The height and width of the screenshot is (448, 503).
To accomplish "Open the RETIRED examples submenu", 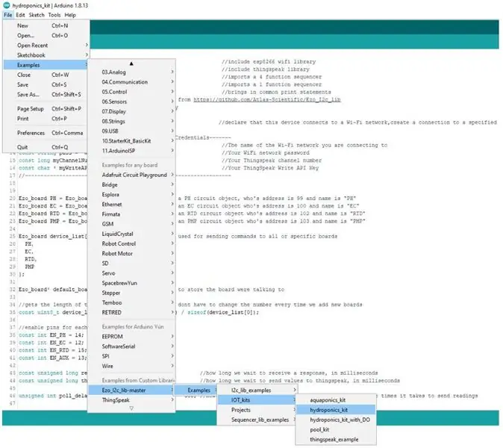I will (132, 313).
